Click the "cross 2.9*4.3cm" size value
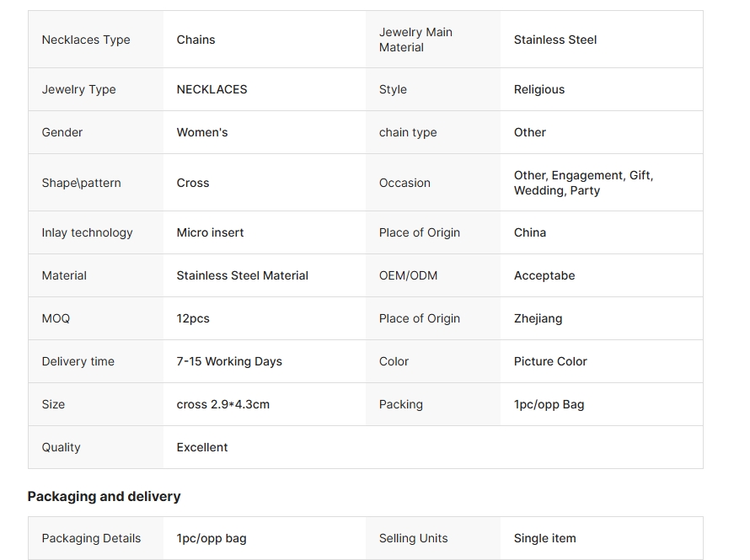The width and height of the screenshot is (750, 560). [x=222, y=404]
